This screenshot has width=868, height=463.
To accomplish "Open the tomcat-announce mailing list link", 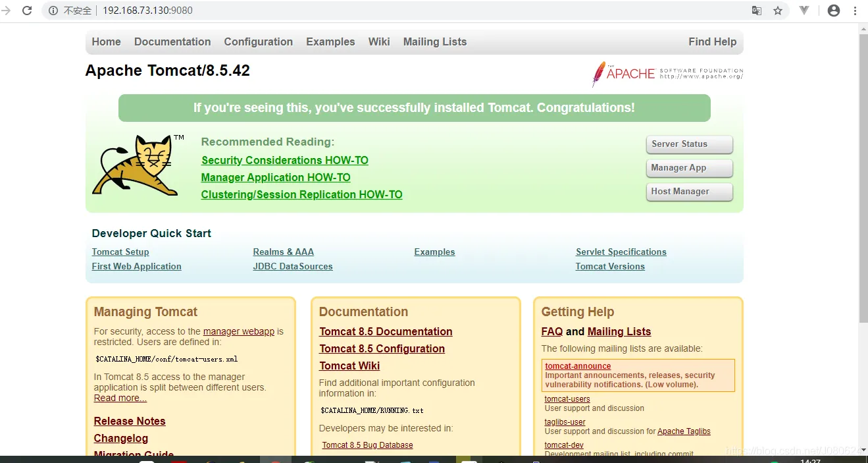I will 578,366.
